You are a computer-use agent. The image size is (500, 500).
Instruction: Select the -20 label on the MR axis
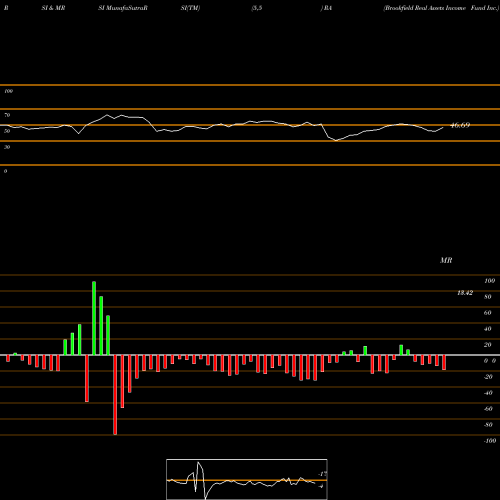click(x=488, y=377)
